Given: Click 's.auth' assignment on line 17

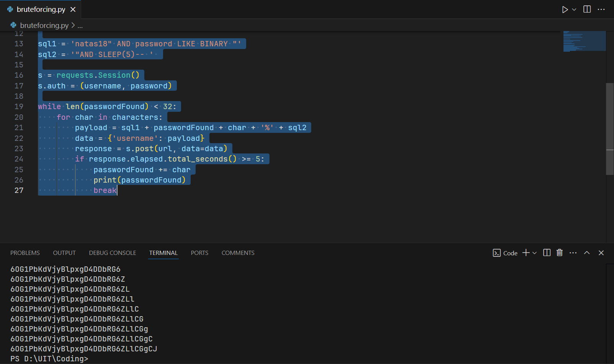Looking at the screenshot, I should (52, 86).
